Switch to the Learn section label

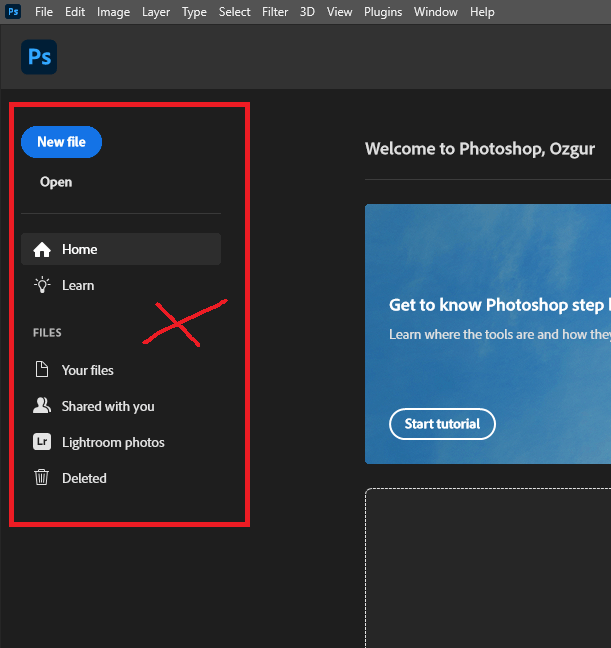(x=78, y=285)
